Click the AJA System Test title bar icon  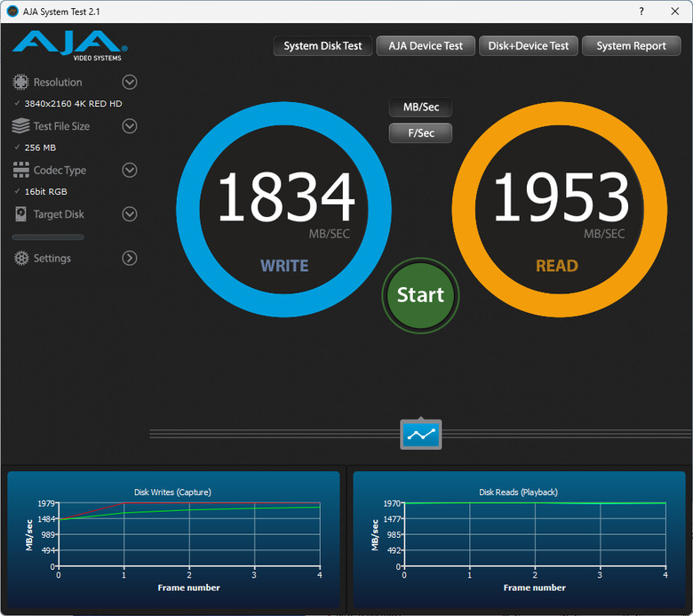12,12
